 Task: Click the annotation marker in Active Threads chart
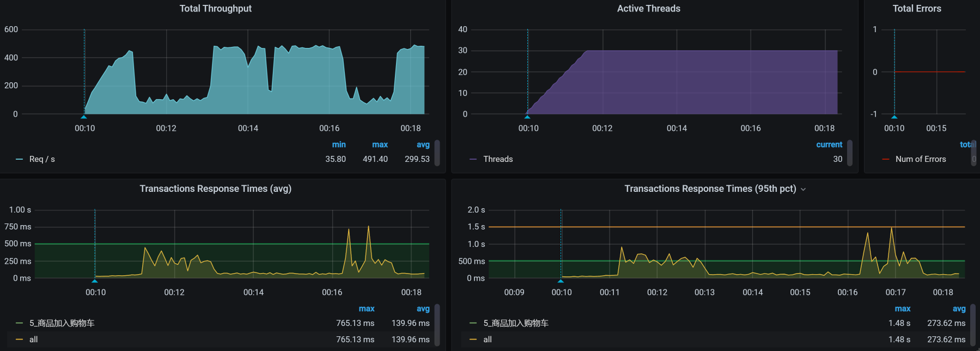[x=527, y=117]
